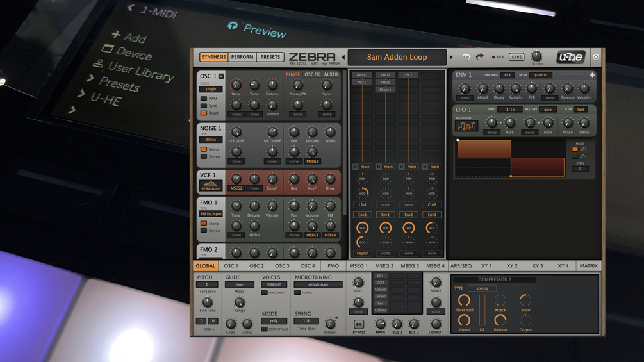Select the Delay1 module in FX grid
Viewport: 644px width, 362px height.
[381, 297]
